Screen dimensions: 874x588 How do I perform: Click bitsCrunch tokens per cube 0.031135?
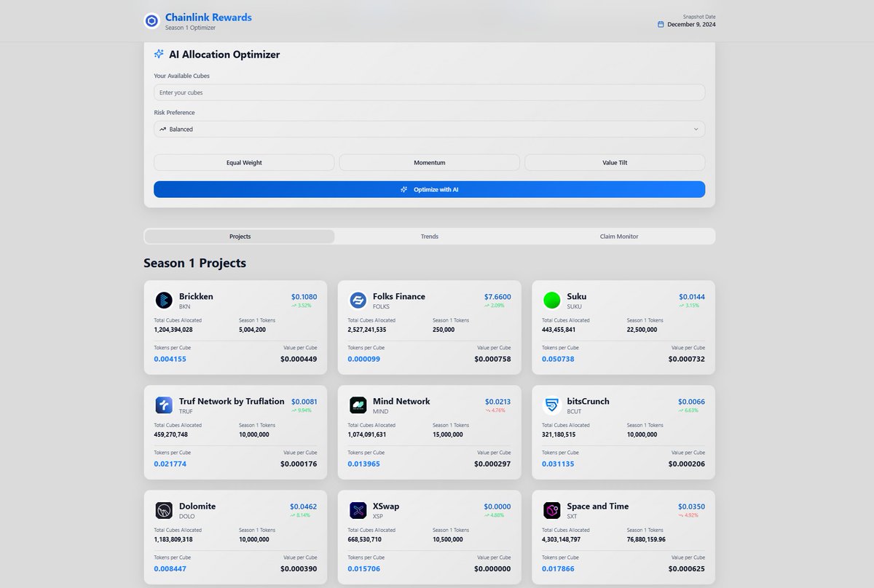[558, 464]
